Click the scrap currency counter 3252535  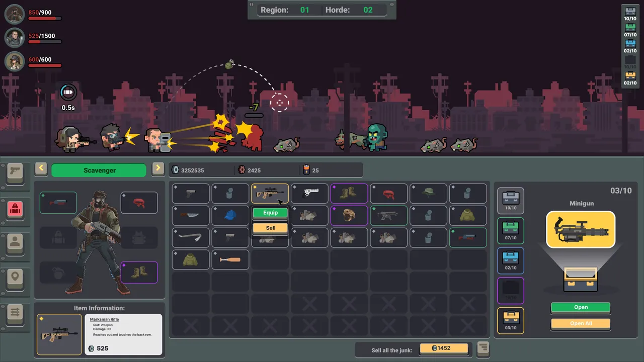click(188, 170)
